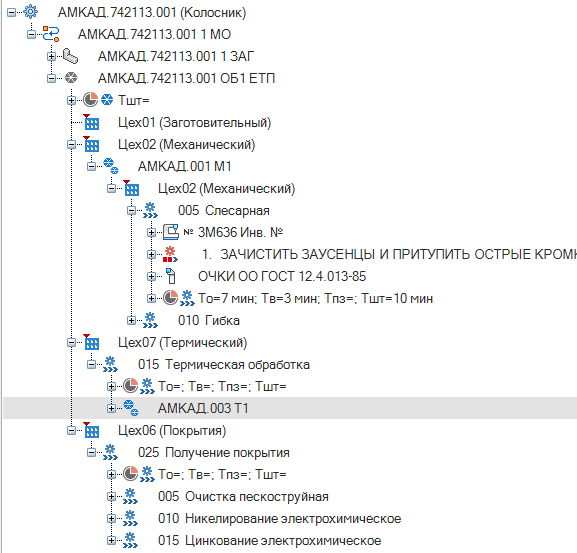Expand the ЗАЧИСТИТЬ ЗАУСЕНЦЫ step row
The width and height of the screenshot is (577, 553).
click(x=151, y=255)
